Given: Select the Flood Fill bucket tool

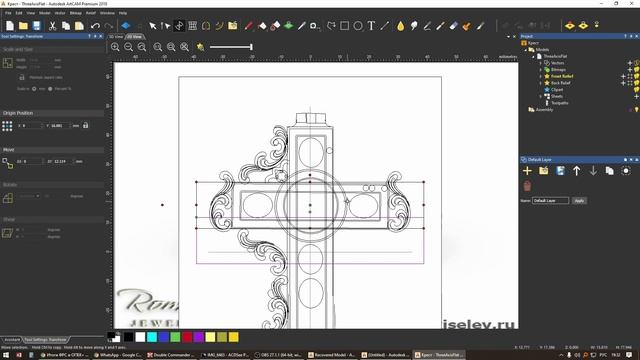Looking at the screenshot, I should coord(262,26).
